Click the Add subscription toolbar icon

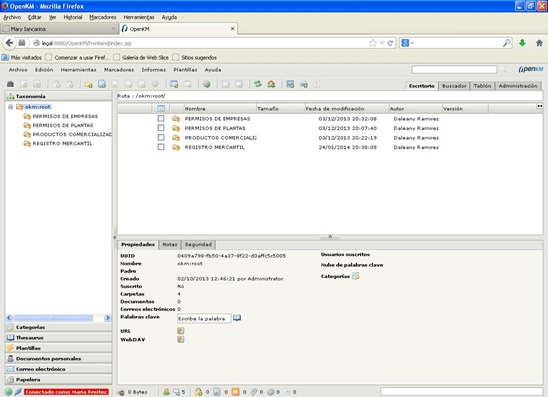tap(226, 84)
